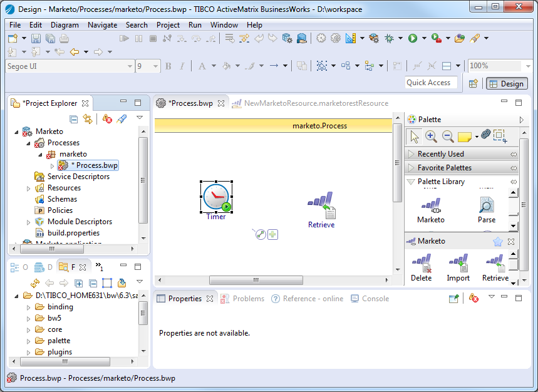Add Marketo palette to favorites star
Screen dimensions: 538x392
click(497, 241)
